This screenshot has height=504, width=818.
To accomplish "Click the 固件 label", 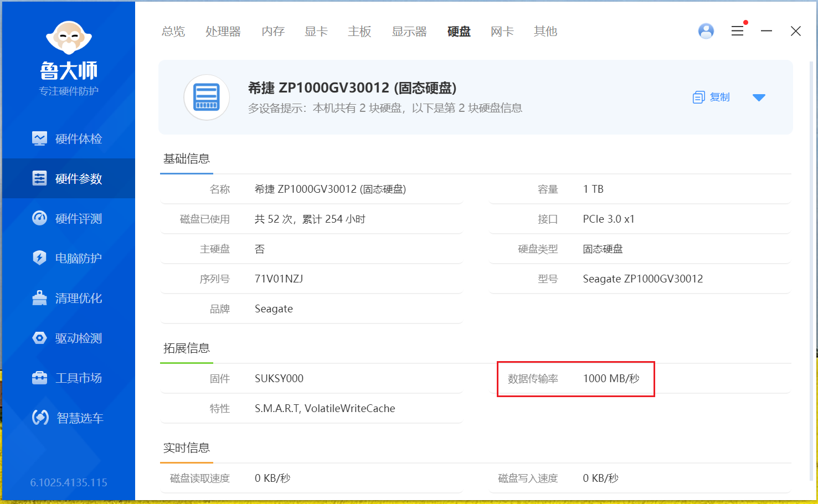I will tap(220, 379).
